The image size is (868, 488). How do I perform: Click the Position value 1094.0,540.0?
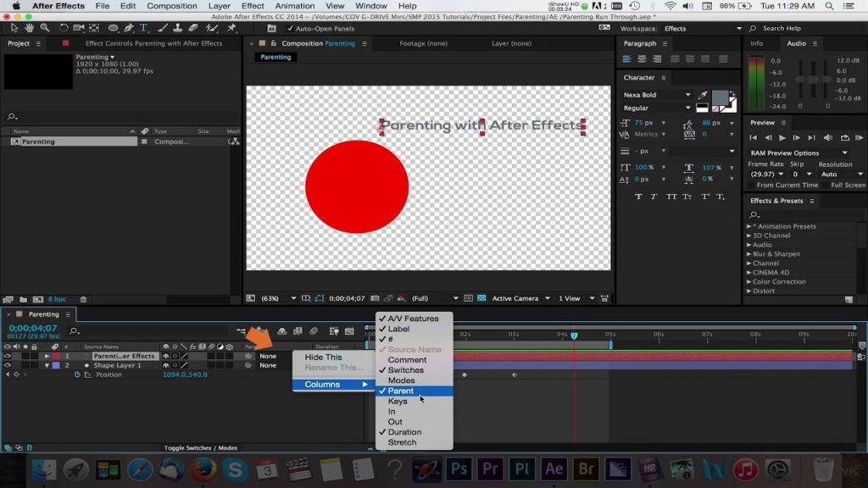click(185, 374)
